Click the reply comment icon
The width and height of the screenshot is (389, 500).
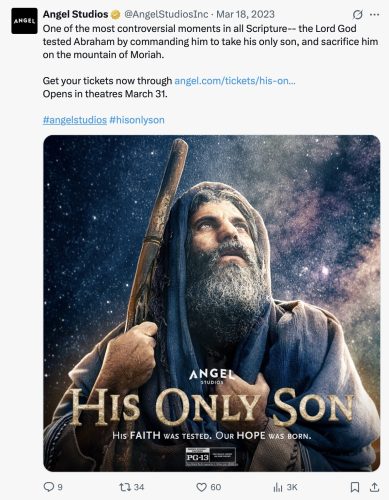coord(49,487)
